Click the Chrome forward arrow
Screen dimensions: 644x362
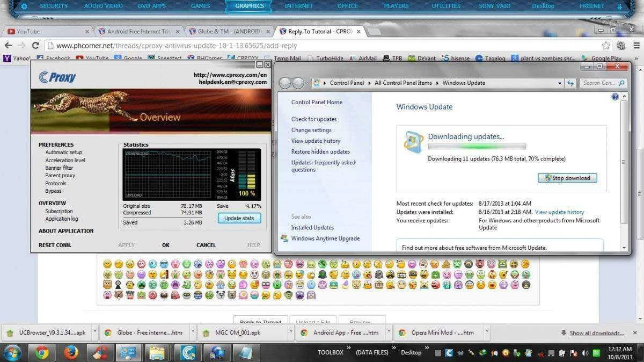pos(21,46)
